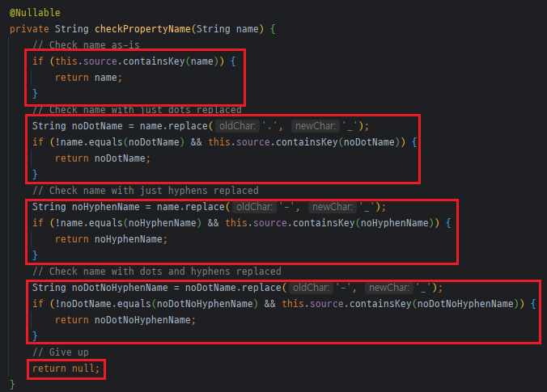The width and height of the screenshot is (547, 392).
Task: Click 'return null;' statement
Action: (66, 369)
